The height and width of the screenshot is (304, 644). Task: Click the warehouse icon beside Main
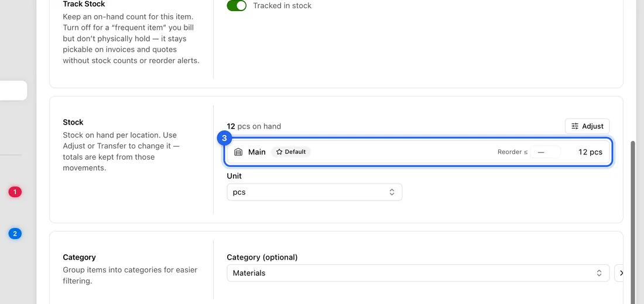coord(238,152)
